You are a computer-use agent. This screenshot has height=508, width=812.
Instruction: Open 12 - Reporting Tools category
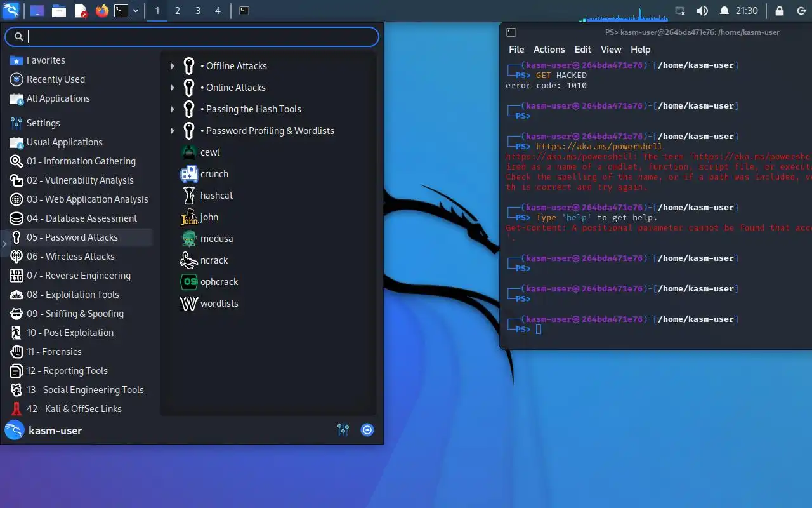pos(80,371)
